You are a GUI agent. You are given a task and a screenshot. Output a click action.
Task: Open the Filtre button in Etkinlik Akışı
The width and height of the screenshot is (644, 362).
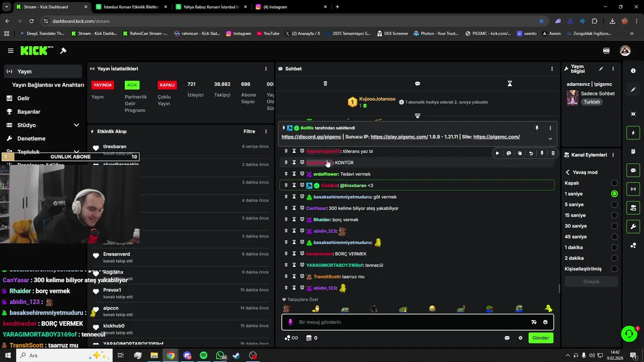[250, 132]
